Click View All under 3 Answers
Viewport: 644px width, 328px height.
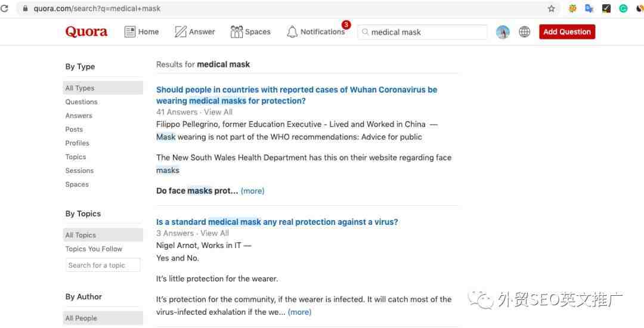click(x=215, y=233)
